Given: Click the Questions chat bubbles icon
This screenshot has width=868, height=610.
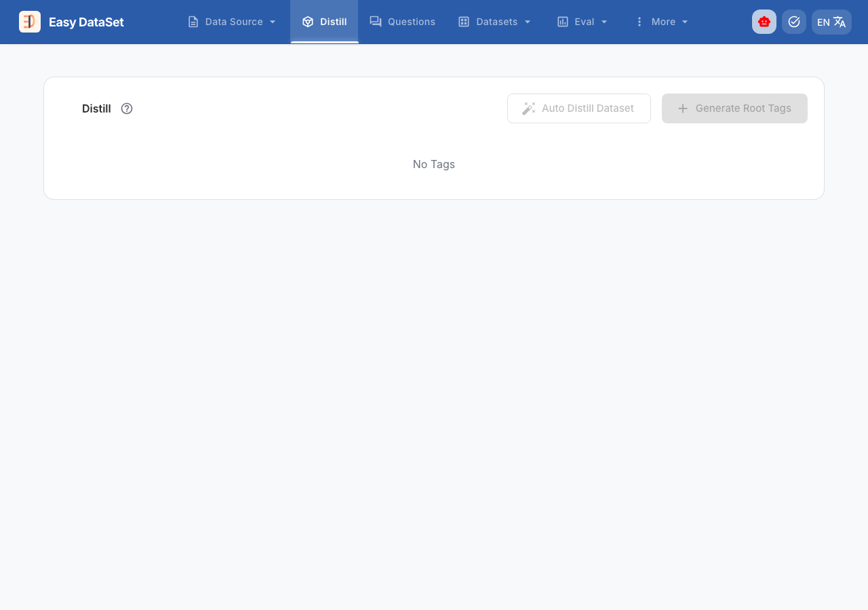Looking at the screenshot, I should 376,22.
